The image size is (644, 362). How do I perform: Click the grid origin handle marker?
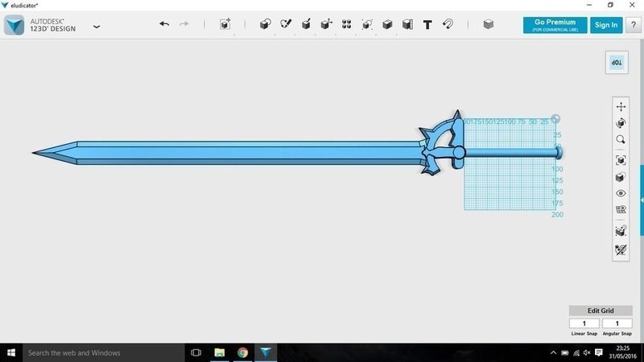pyautogui.click(x=555, y=119)
